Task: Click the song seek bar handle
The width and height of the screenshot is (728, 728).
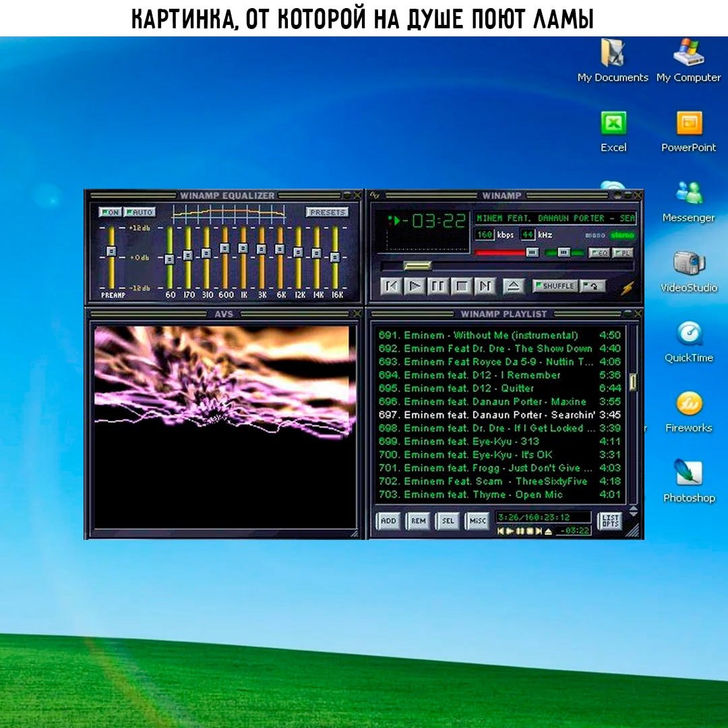Action: pos(417,266)
